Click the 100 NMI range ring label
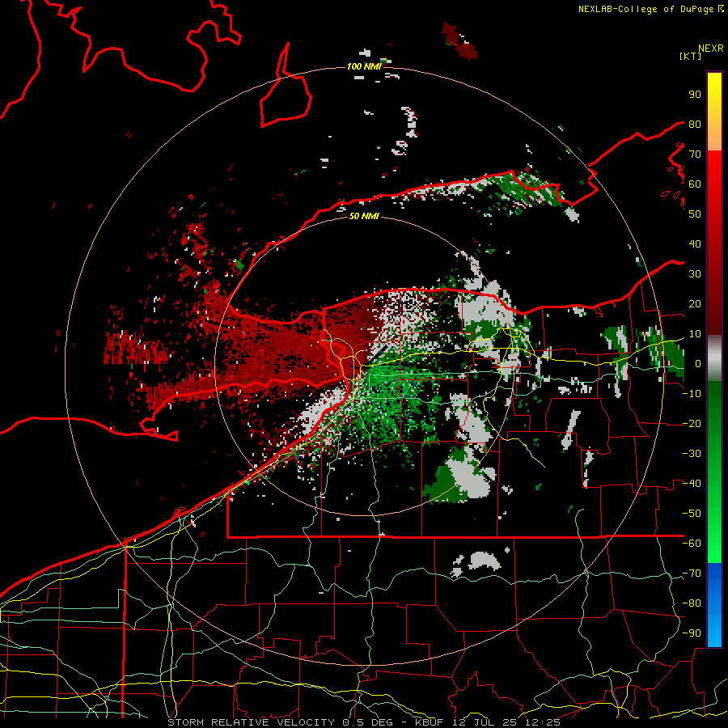The height and width of the screenshot is (728, 728). (364, 66)
